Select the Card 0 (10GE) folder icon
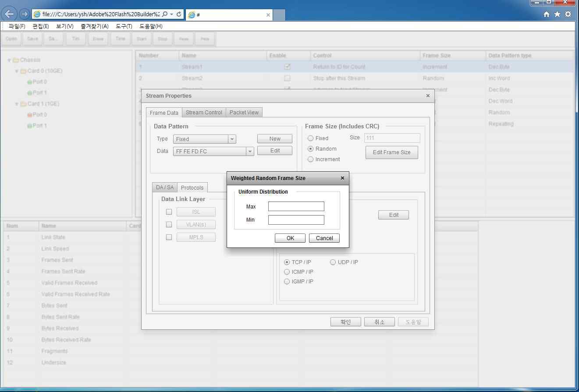Screen dimensions: 579x392 pos(23,71)
